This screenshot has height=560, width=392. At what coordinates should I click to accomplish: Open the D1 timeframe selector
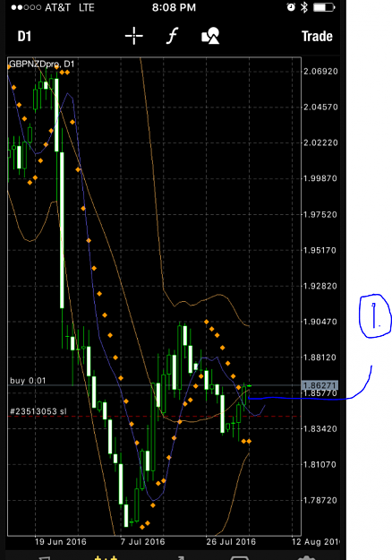coord(24,37)
